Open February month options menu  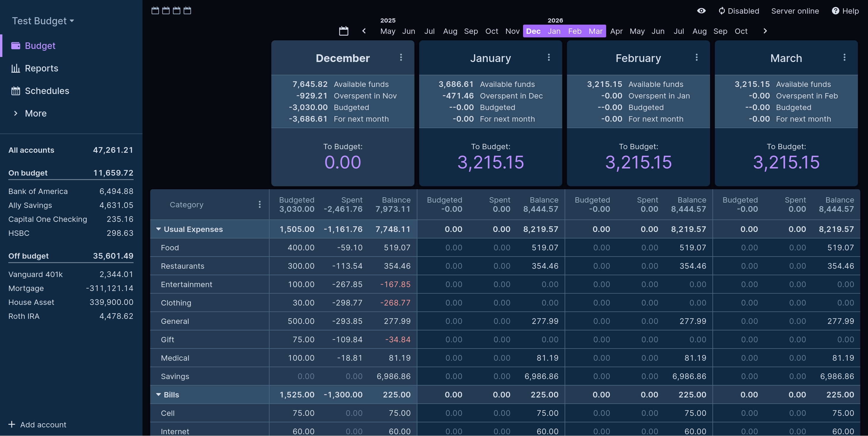[696, 57]
